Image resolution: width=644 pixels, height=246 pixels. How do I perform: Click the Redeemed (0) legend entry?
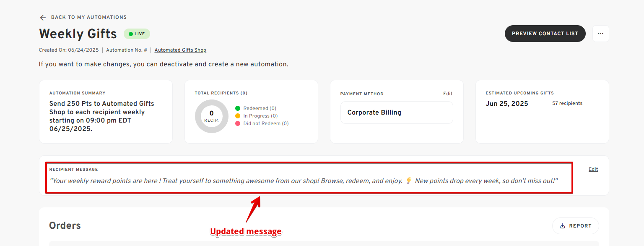pyautogui.click(x=255, y=108)
